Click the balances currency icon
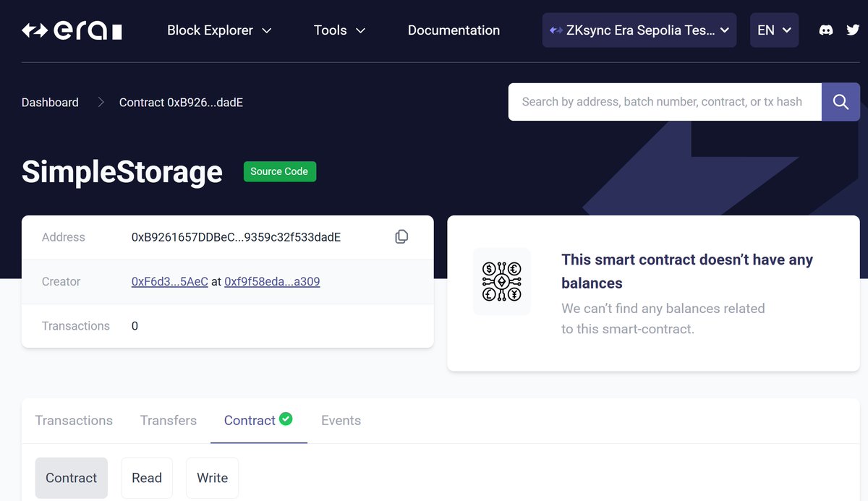The image size is (868, 501). (x=502, y=281)
